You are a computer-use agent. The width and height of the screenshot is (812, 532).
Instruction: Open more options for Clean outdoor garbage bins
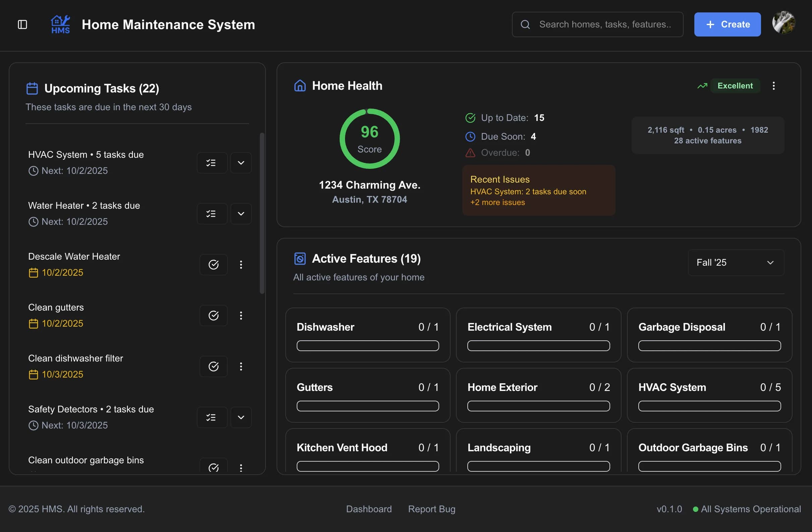pyautogui.click(x=241, y=468)
